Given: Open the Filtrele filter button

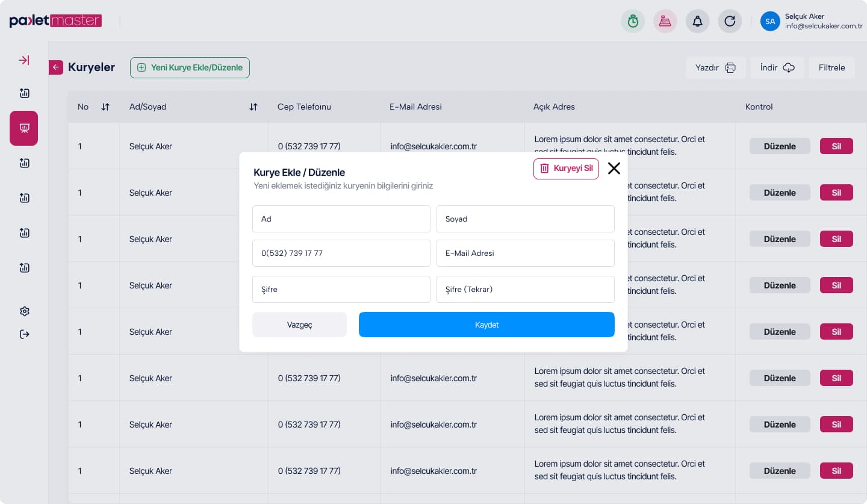Looking at the screenshot, I should (x=831, y=67).
